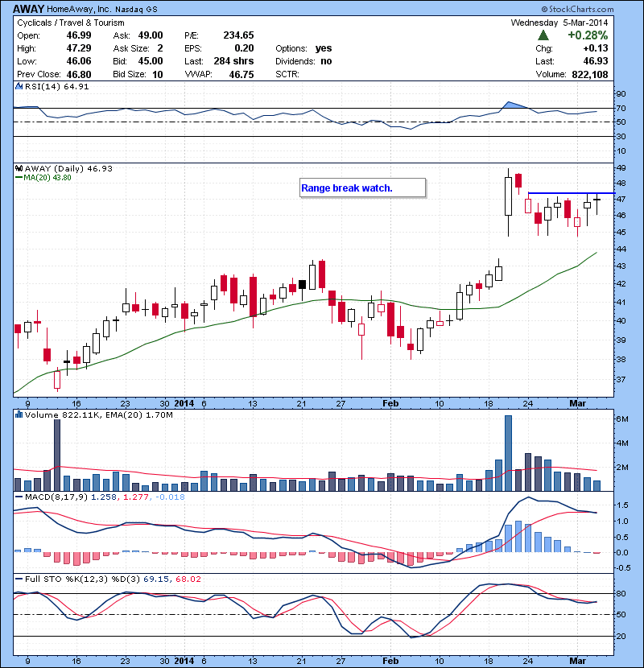
Task: Click the MACD histogram value -0.018
Action: pyautogui.click(x=170, y=497)
